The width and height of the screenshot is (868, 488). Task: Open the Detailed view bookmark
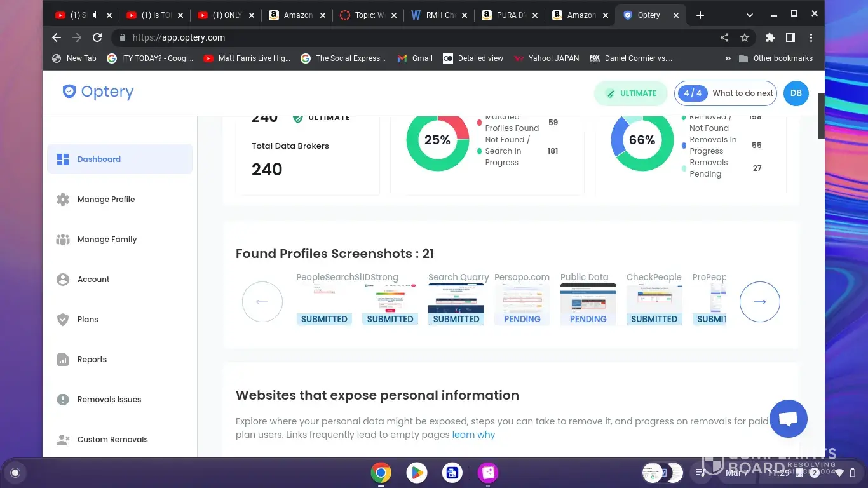point(473,58)
